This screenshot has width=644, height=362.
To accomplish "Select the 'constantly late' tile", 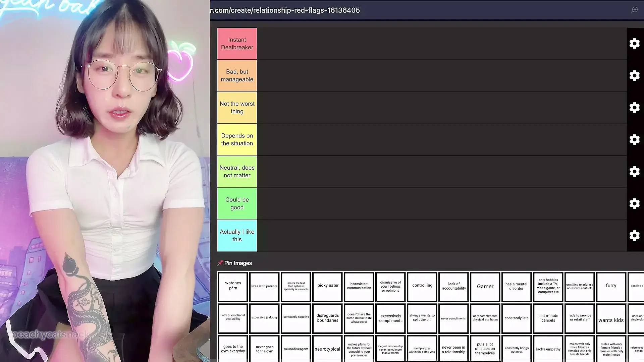I will pyautogui.click(x=516, y=318).
